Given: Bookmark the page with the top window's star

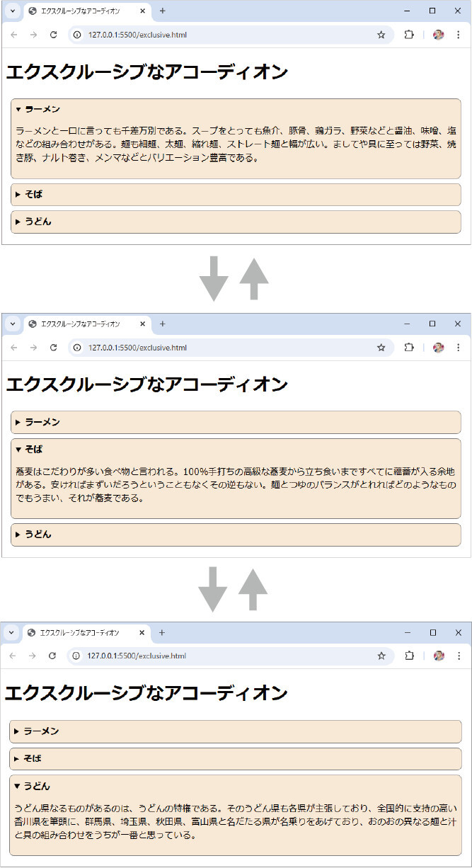Looking at the screenshot, I should 381,35.
